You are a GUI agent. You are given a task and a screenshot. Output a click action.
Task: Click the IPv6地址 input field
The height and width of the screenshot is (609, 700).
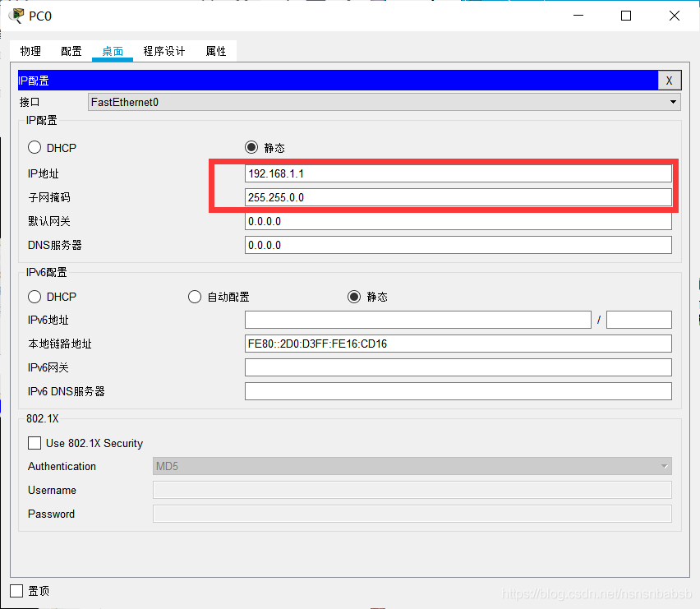[x=418, y=320]
